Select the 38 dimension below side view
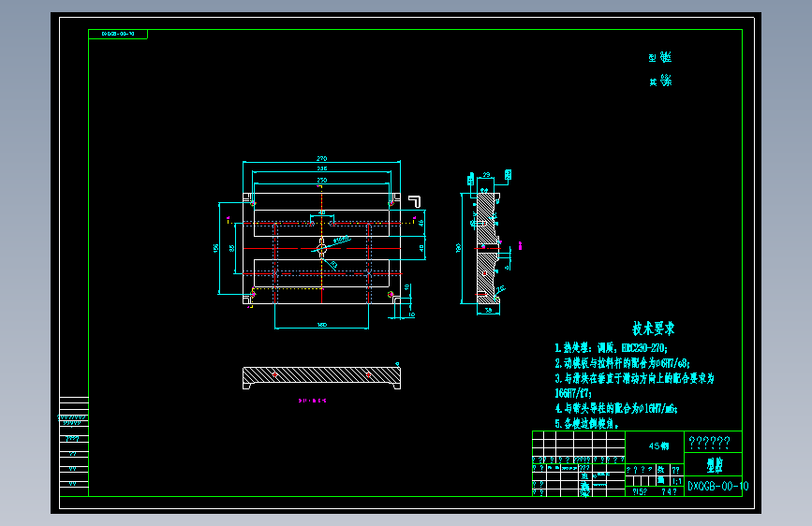Image resolution: width=812 pixels, height=526 pixels. (x=488, y=310)
